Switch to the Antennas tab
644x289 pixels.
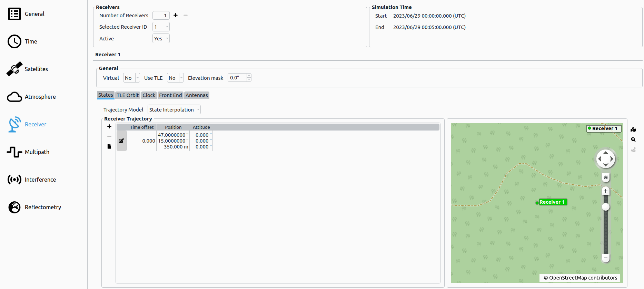(197, 95)
